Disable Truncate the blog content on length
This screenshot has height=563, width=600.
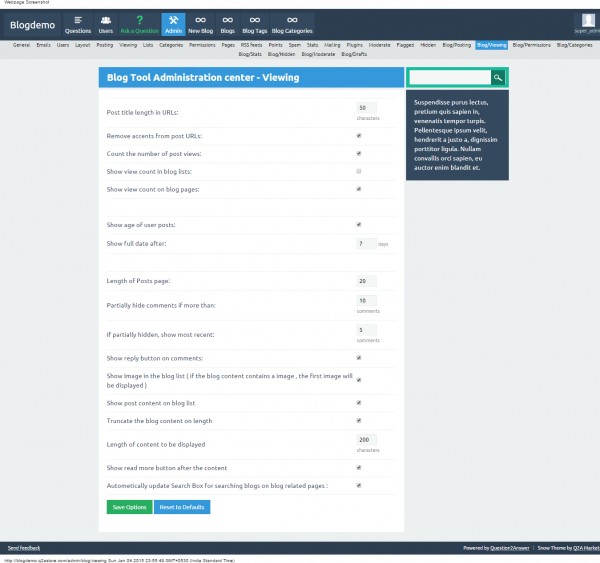click(359, 421)
